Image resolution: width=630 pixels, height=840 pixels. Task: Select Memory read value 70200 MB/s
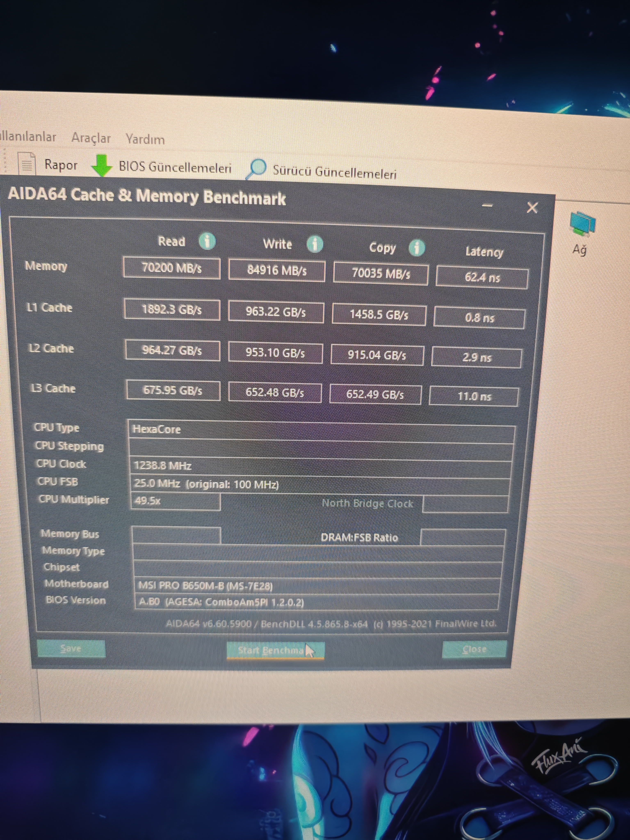pyautogui.click(x=172, y=268)
